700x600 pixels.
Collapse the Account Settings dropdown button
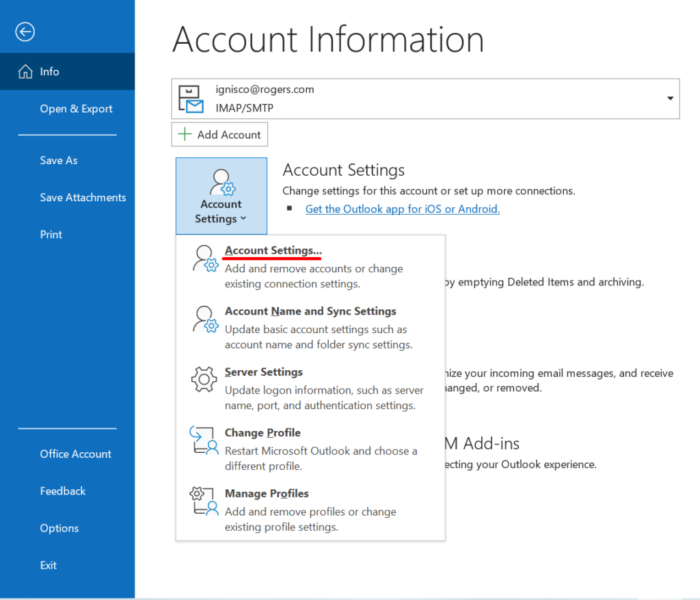(x=221, y=196)
